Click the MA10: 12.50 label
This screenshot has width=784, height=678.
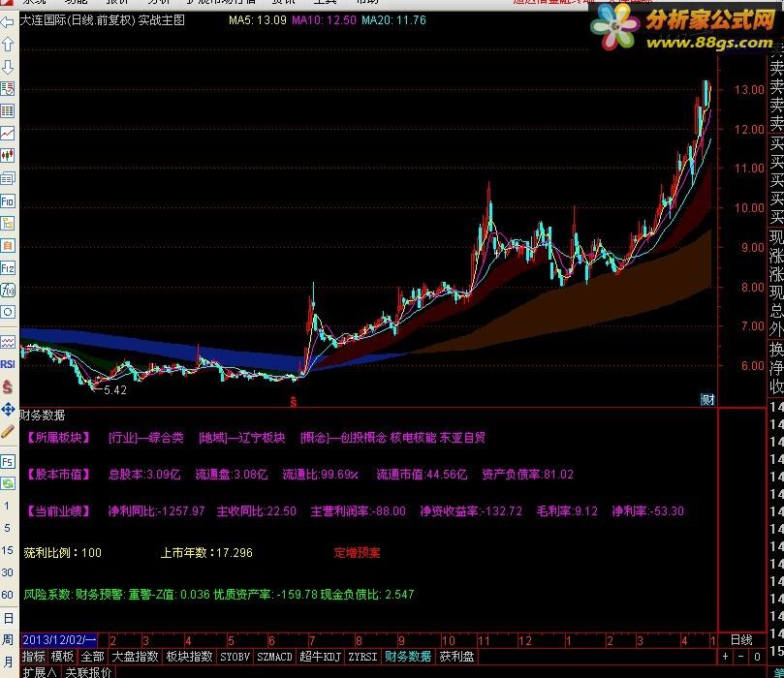tap(324, 20)
